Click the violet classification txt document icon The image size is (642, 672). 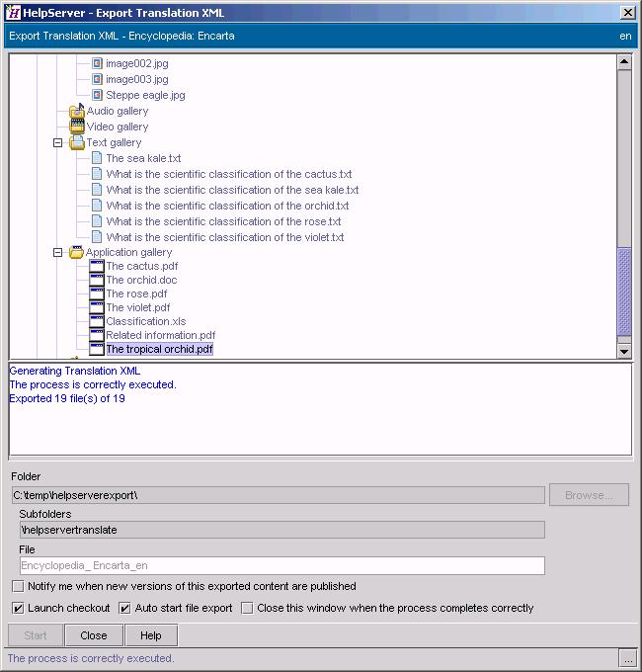97,236
